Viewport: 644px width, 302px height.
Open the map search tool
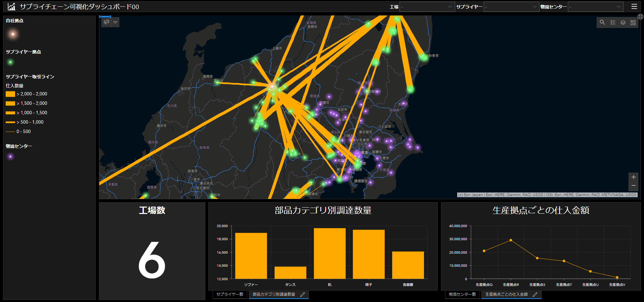point(602,23)
